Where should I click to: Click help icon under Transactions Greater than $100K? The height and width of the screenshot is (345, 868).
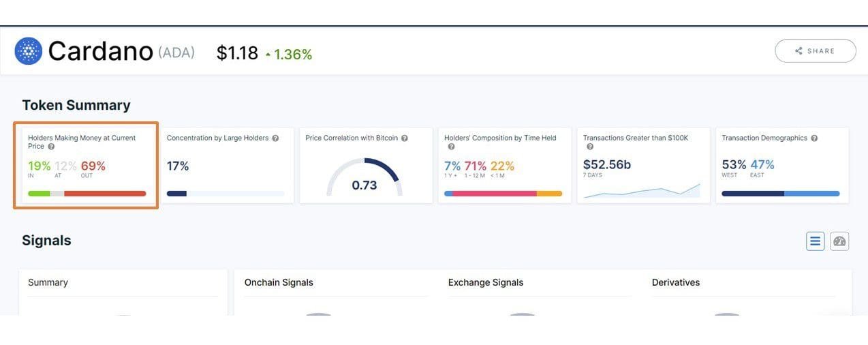[590, 147]
